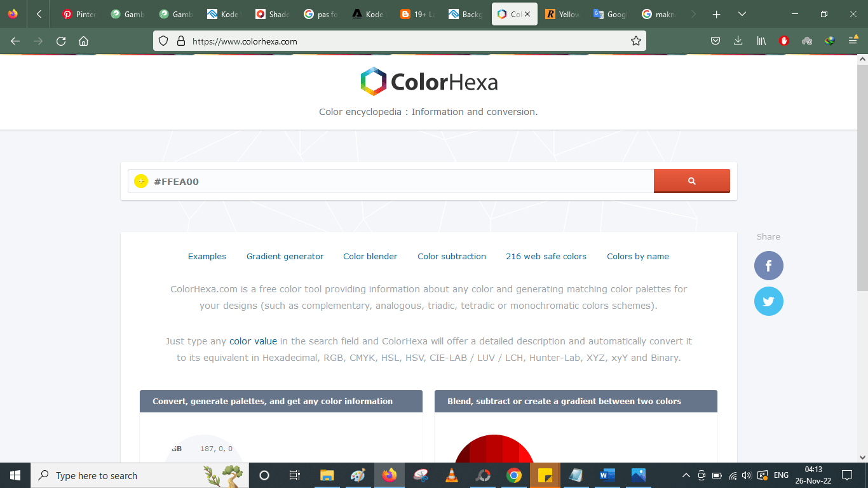Click the red circle color preview
This screenshot has width=868, height=488.
494,449
